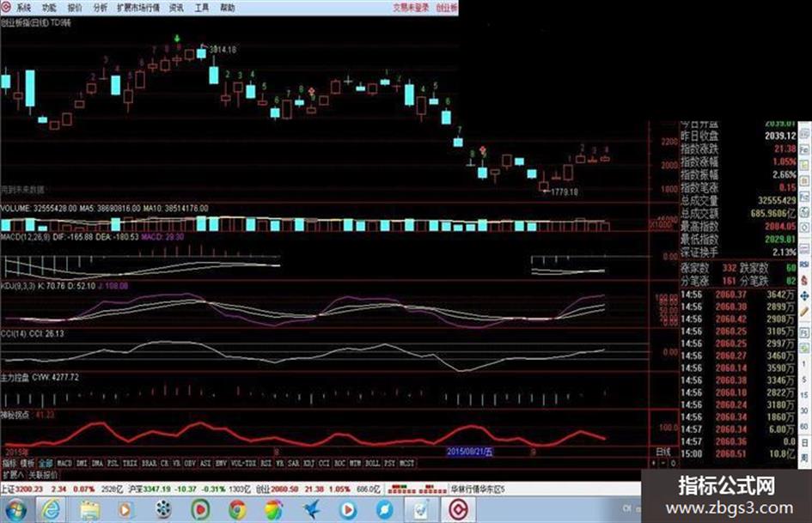Image resolution: width=812 pixels, height=523 pixels.
Task: Switch indicator to BOLL
Action: [x=373, y=464]
